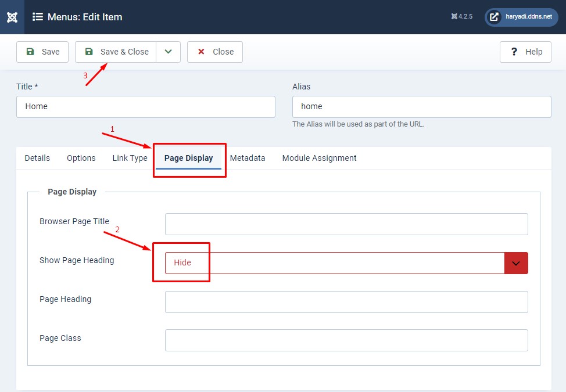Open the Show Page Heading dropdown
566x392 pixels.
334,262
